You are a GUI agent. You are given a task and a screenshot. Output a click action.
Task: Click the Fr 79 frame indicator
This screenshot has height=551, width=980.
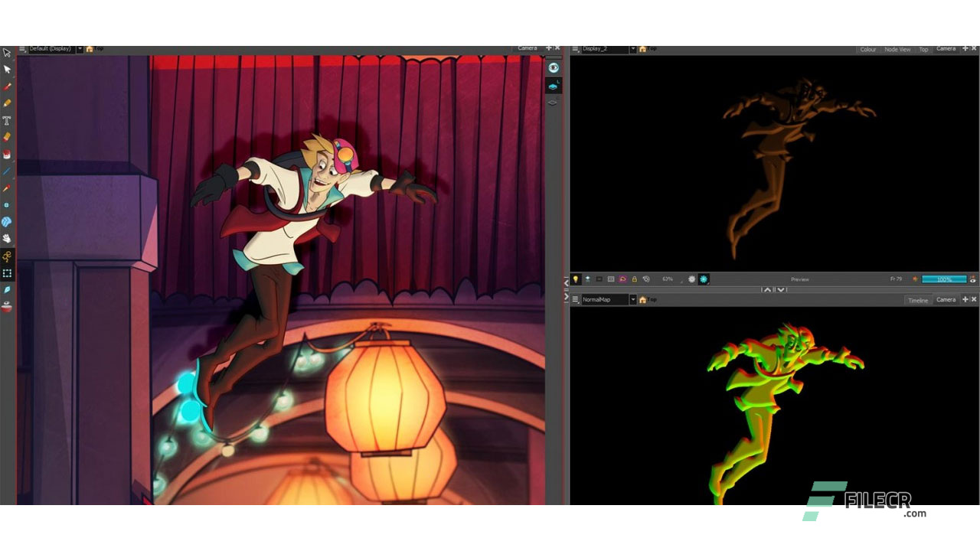pos(896,279)
